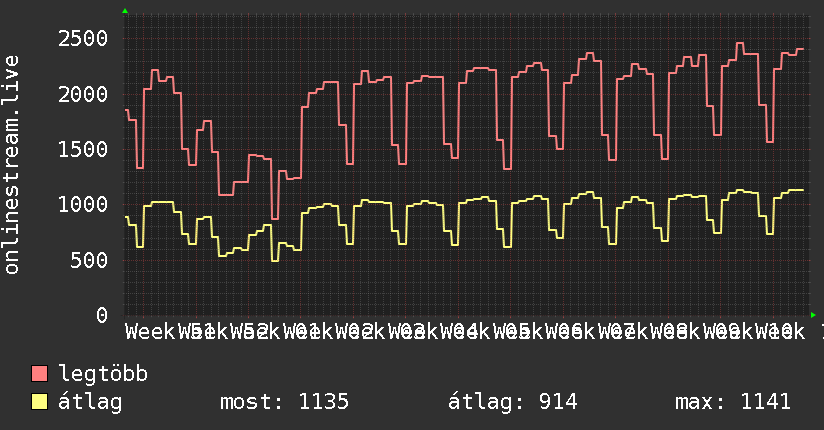Click the 500 y-axis label

89,260
